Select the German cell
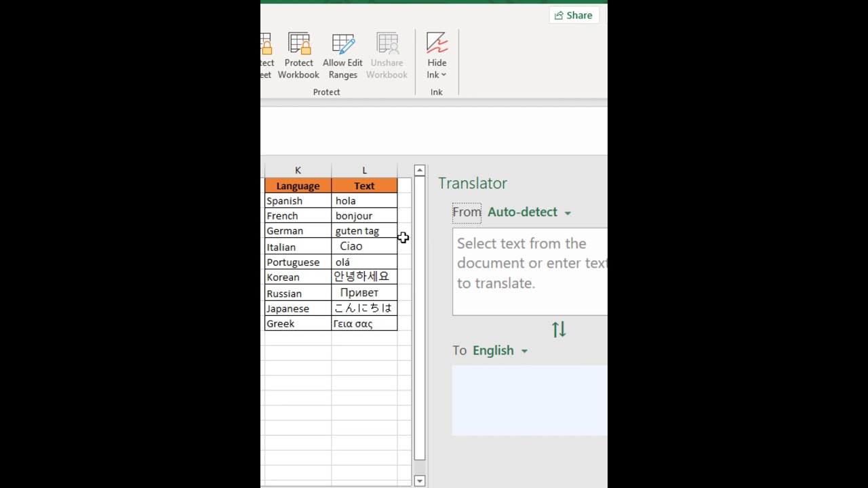 (298, 231)
